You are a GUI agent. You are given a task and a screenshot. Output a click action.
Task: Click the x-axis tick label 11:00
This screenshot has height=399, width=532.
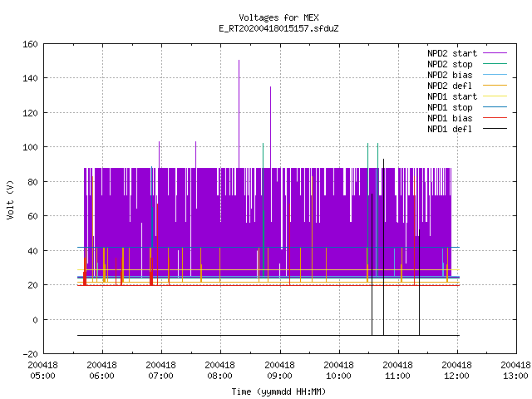pos(397,376)
